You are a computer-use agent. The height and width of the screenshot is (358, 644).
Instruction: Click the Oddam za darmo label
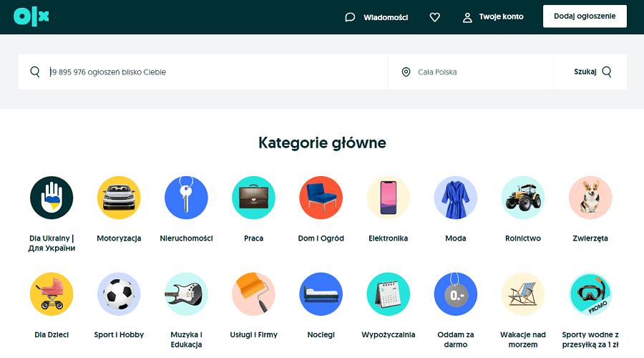pos(456,339)
